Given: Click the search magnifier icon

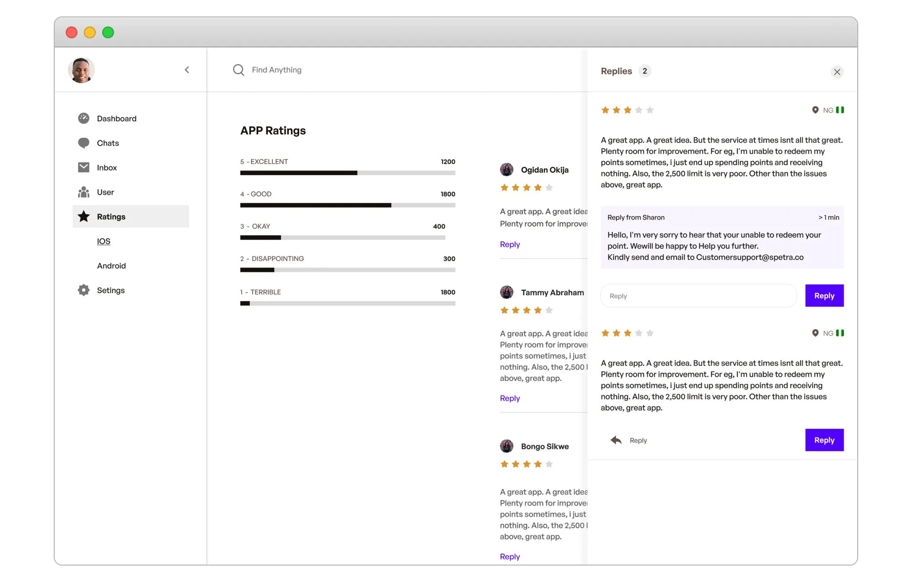Looking at the screenshot, I should (x=238, y=70).
